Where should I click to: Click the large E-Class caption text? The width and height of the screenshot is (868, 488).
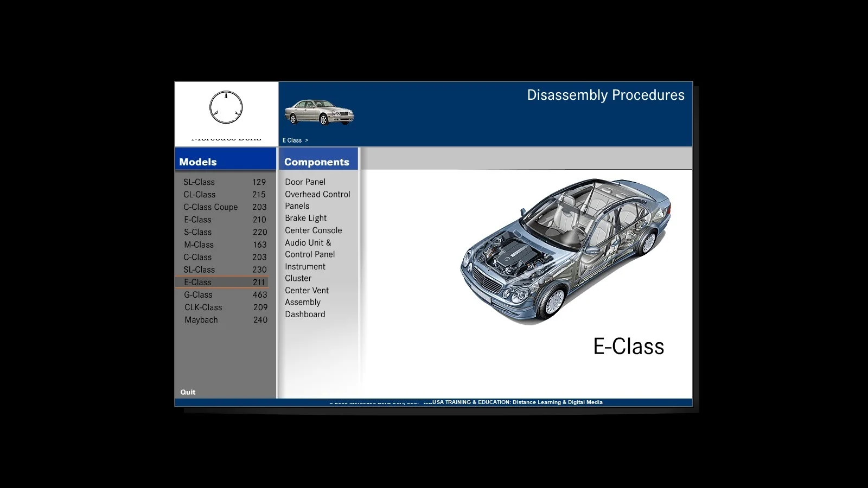(628, 346)
